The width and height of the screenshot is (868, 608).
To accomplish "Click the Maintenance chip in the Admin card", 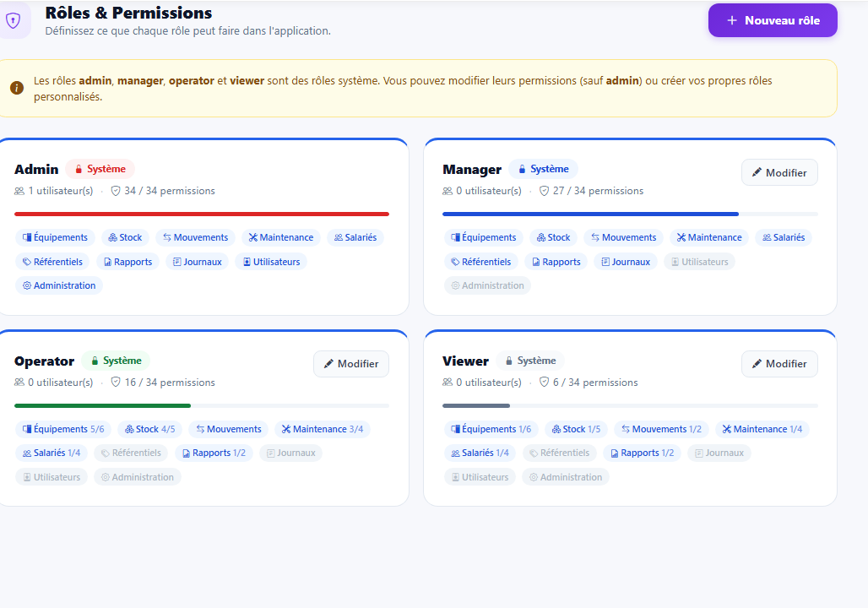I will click(x=280, y=237).
